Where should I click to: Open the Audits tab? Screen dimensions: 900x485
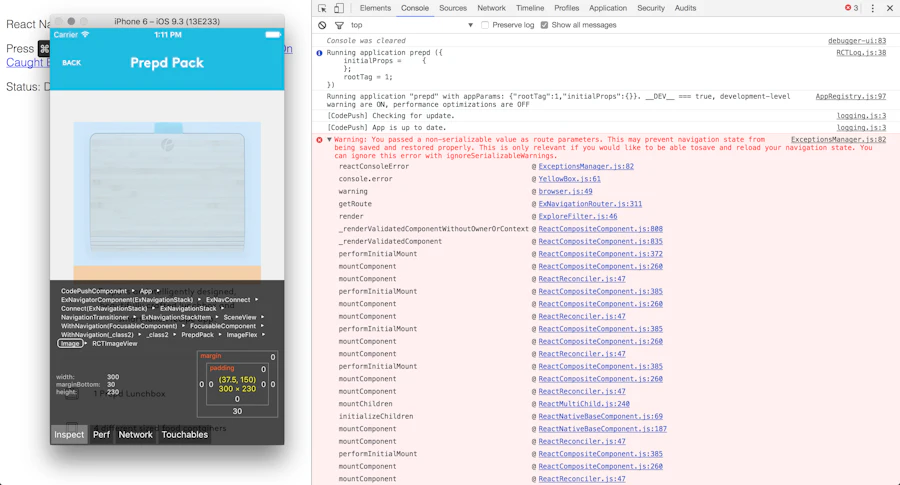coord(685,8)
